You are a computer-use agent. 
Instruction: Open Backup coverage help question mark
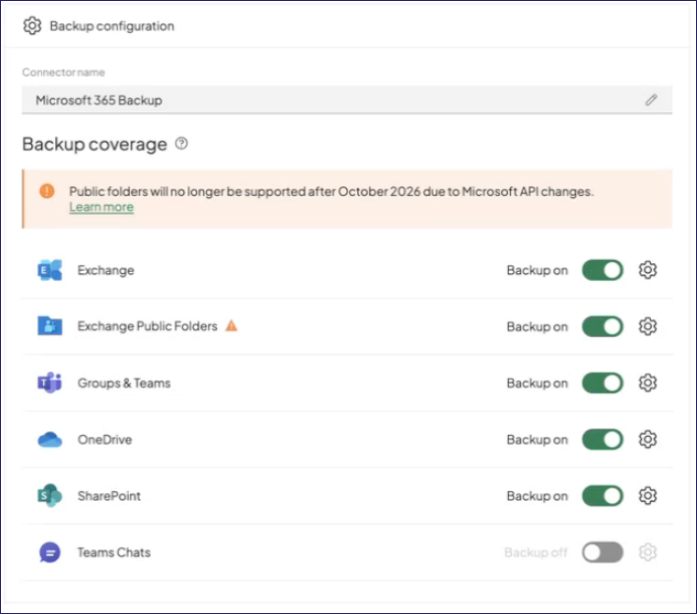tap(181, 144)
